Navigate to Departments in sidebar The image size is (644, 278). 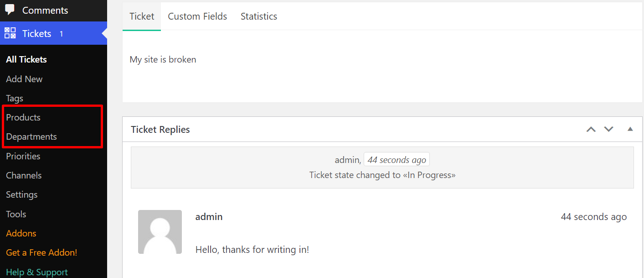pos(31,136)
